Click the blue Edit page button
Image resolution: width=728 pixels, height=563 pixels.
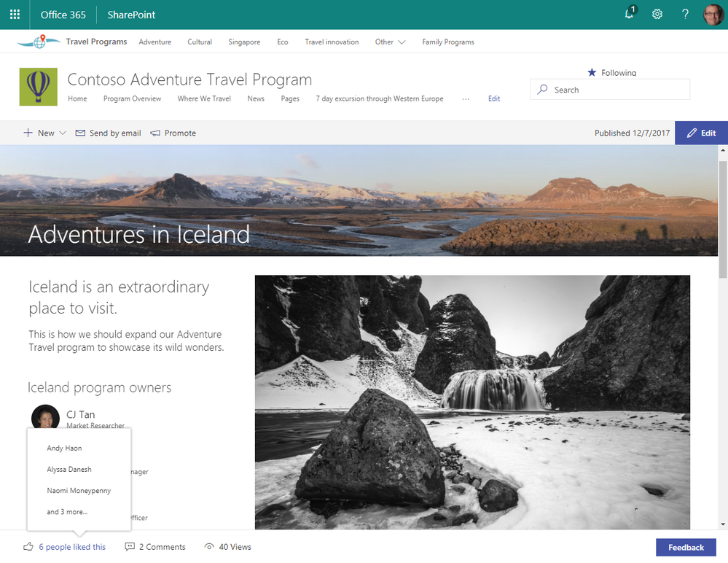click(x=701, y=133)
